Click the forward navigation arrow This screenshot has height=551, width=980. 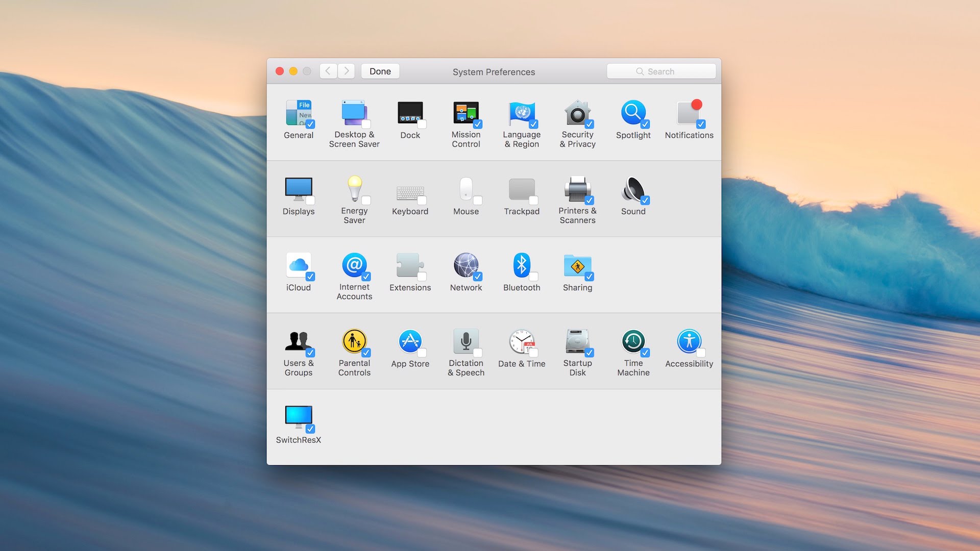tap(346, 71)
